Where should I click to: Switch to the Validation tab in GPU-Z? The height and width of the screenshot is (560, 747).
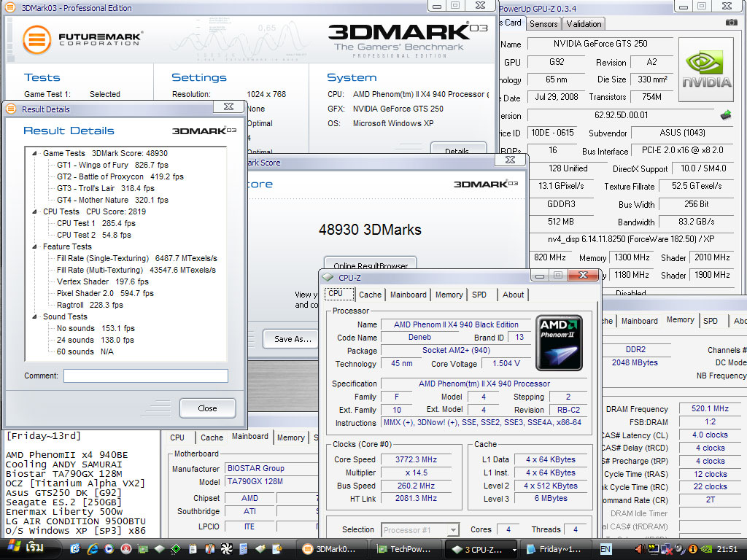(x=584, y=24)
